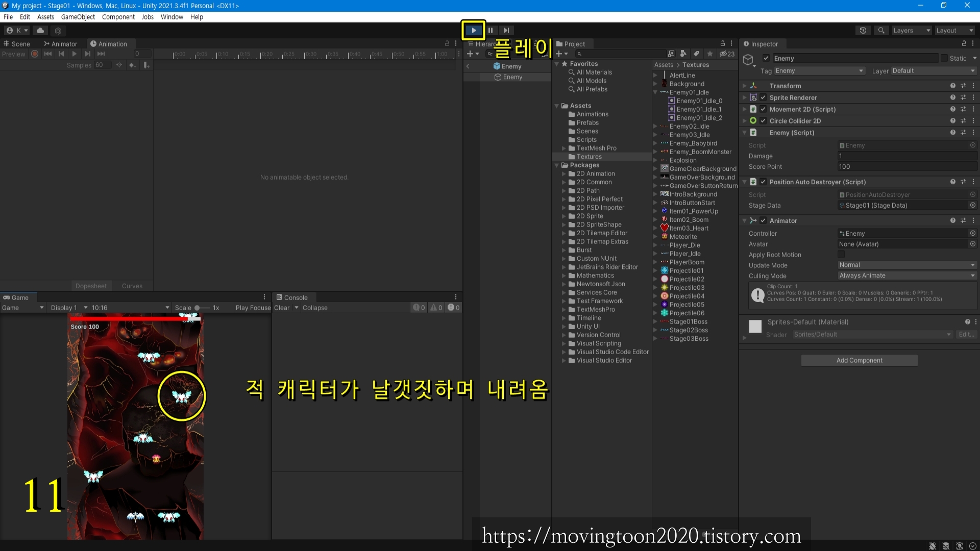Viewport: 980px width, 551px height.
Task: Switch to the Scene tab
Action: click(17, 44)
